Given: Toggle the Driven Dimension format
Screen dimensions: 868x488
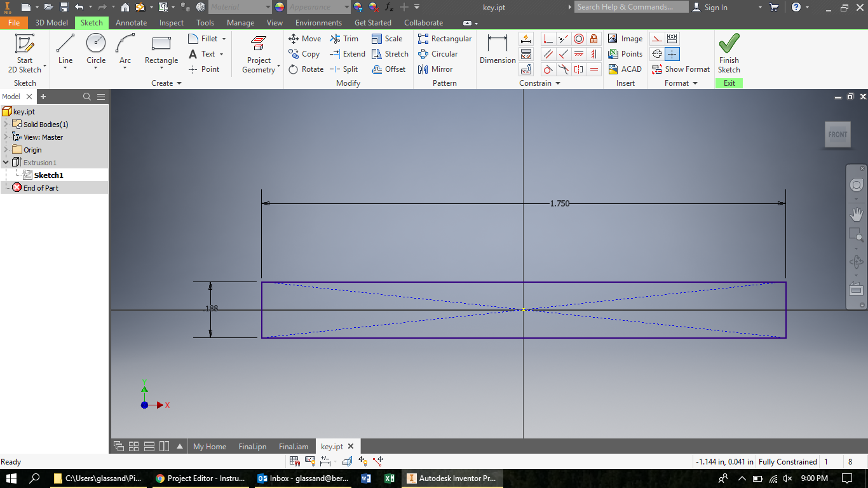Looking at the screenshot, I should (672, 39).
